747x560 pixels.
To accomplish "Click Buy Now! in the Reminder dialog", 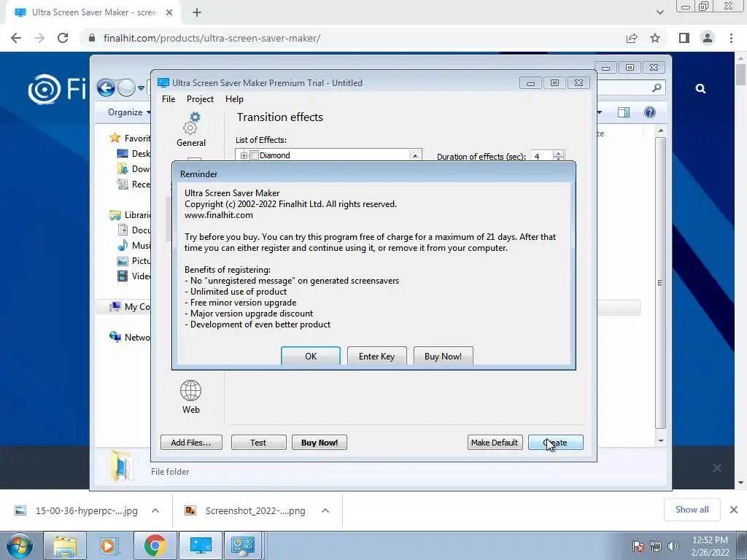I will (443, 356).
